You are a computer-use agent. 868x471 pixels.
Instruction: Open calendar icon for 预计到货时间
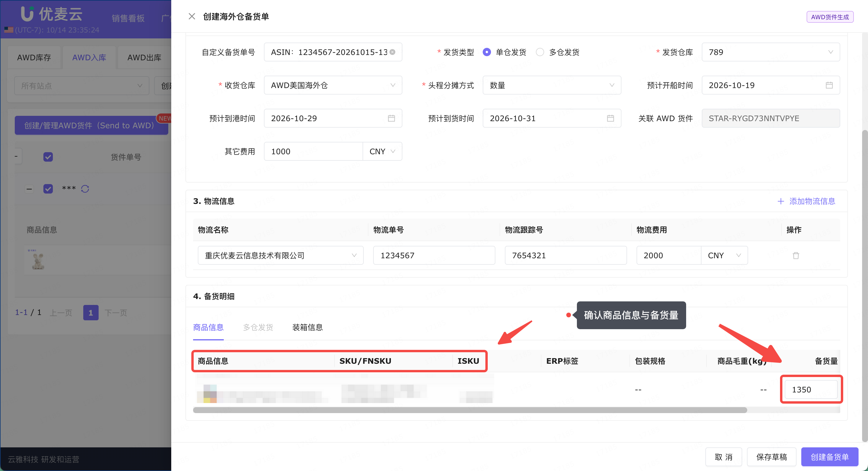pos(610,118)
